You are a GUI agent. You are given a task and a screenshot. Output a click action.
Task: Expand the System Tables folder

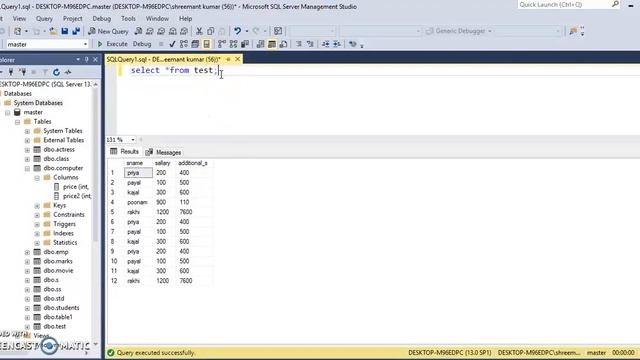(27, 131)
